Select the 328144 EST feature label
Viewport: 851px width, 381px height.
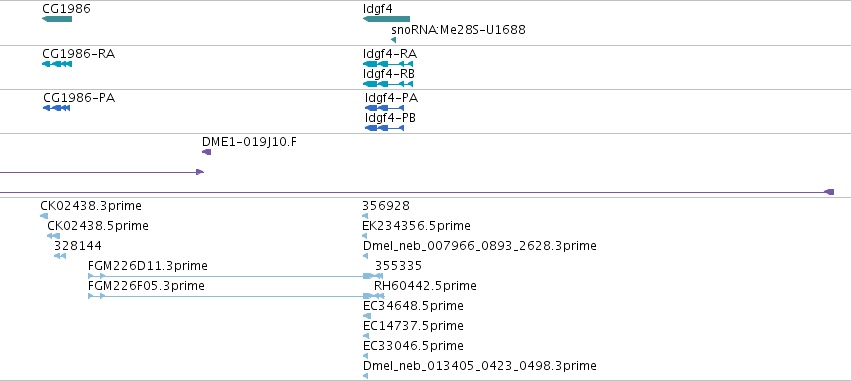coord(78,246)
